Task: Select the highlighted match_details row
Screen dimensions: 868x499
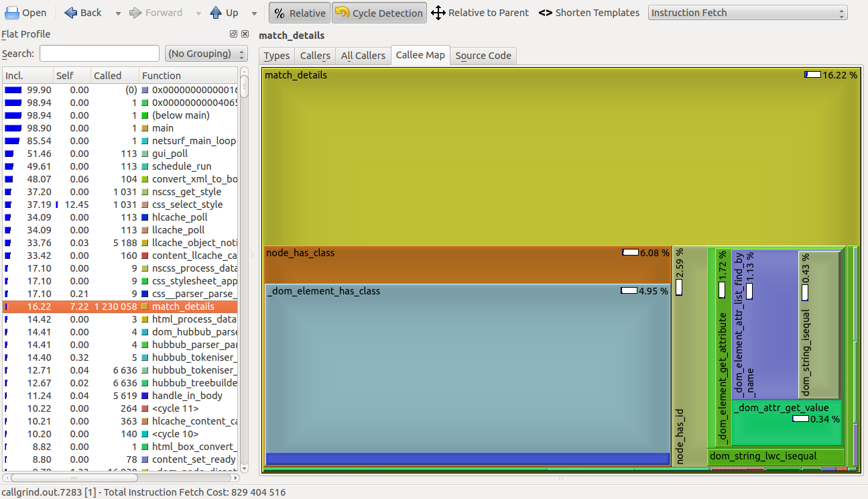Action: click(x=121, y=307)
